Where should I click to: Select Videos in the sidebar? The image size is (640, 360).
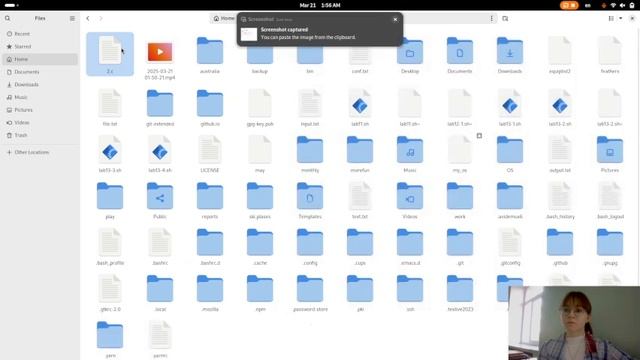tap(40, 122)
